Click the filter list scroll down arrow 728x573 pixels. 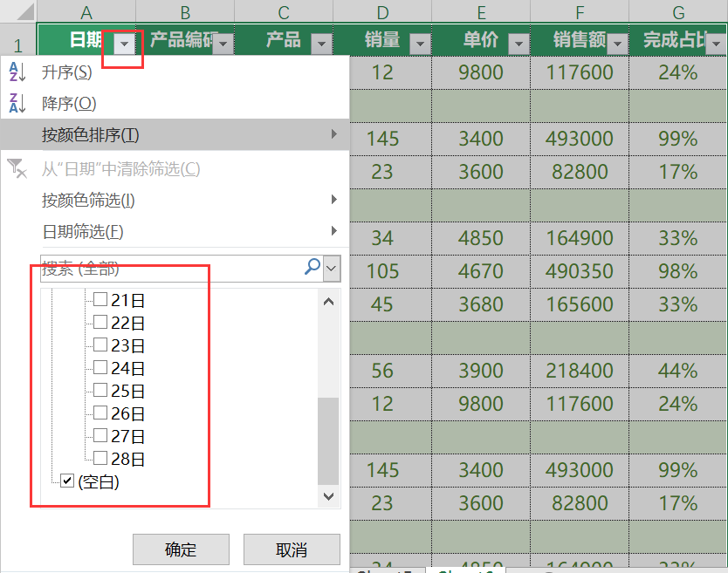point(328,496)
